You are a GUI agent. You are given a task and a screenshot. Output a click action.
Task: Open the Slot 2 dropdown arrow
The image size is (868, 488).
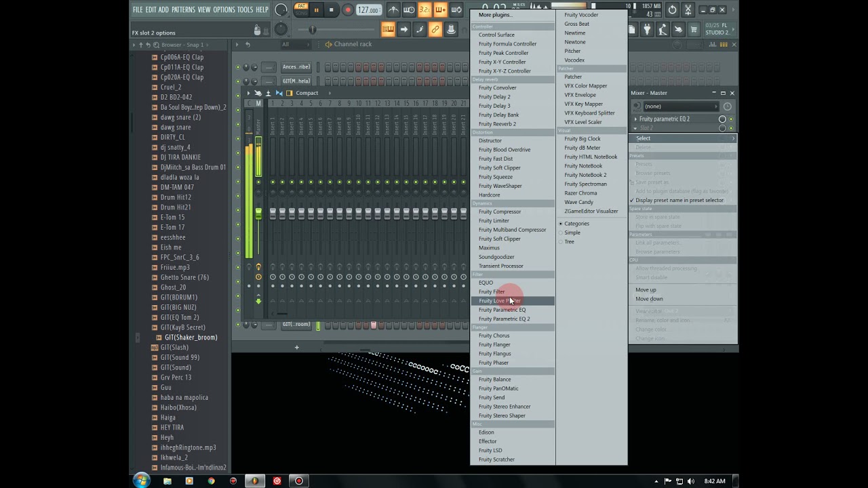pyautogui.click(x=635, y=128)
